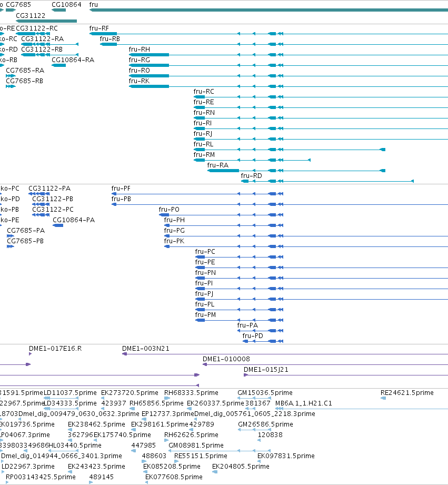
Task: Select the EK077608.5prime EST label
Action: (174, 477)
